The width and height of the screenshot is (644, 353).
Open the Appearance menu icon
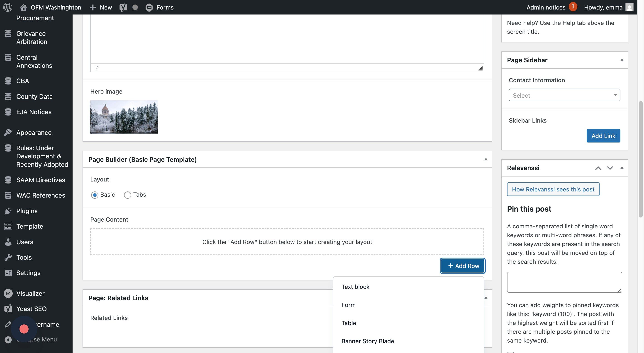pos(8,132)
